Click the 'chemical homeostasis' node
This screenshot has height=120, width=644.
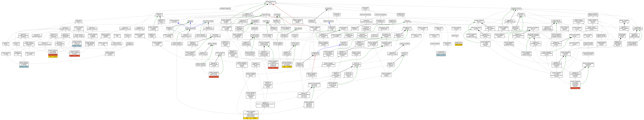[381, 14]
